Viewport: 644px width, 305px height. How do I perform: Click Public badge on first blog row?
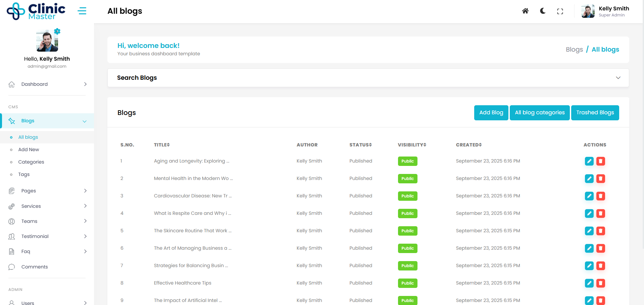407,161
